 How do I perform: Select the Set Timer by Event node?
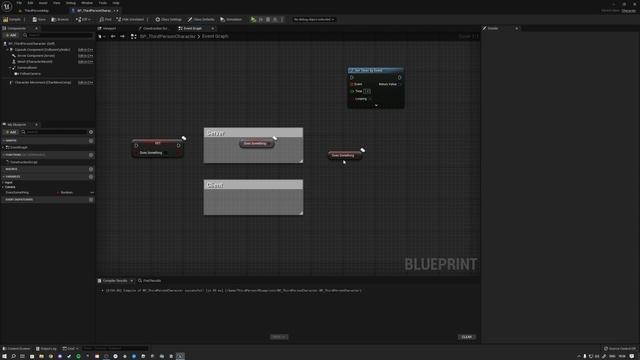[x=376, y=70]
